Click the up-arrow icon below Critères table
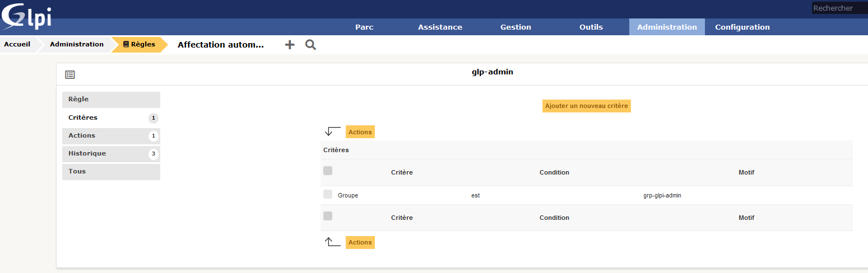The height and width of the screenshot is (273, 868). pyautogui.click(x=333, y=242)
